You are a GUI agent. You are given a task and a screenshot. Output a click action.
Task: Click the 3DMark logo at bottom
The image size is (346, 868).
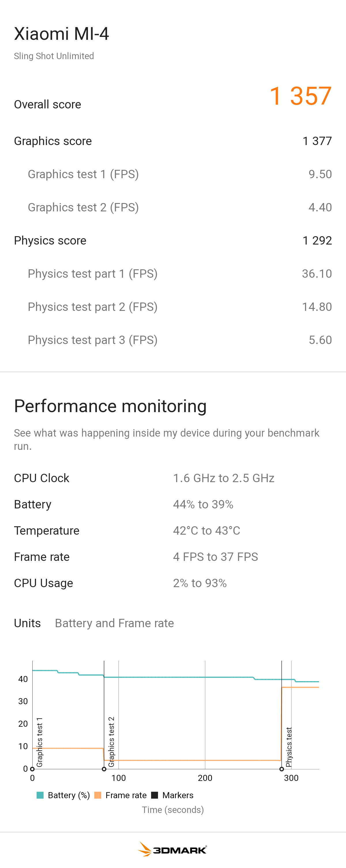click(x=172, y=849)
